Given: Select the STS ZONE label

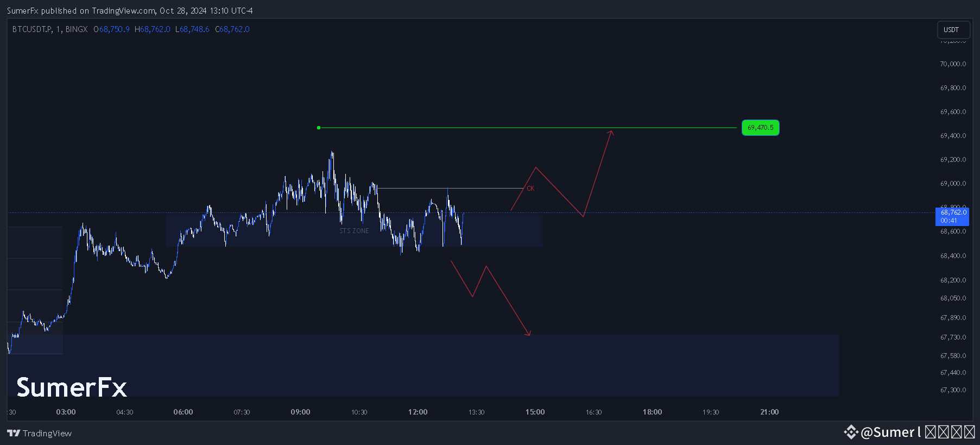Looking at the screenshot, I should (x=354, y=231).
